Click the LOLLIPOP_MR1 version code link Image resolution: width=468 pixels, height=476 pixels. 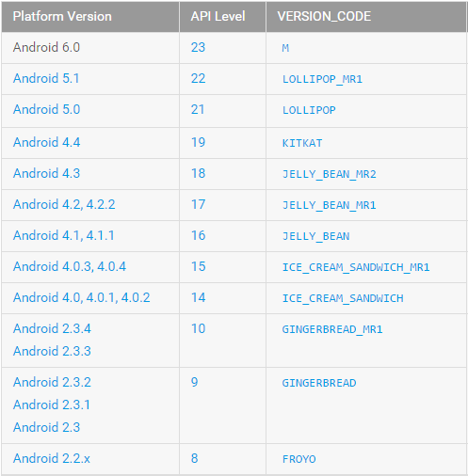coord(322,79)
